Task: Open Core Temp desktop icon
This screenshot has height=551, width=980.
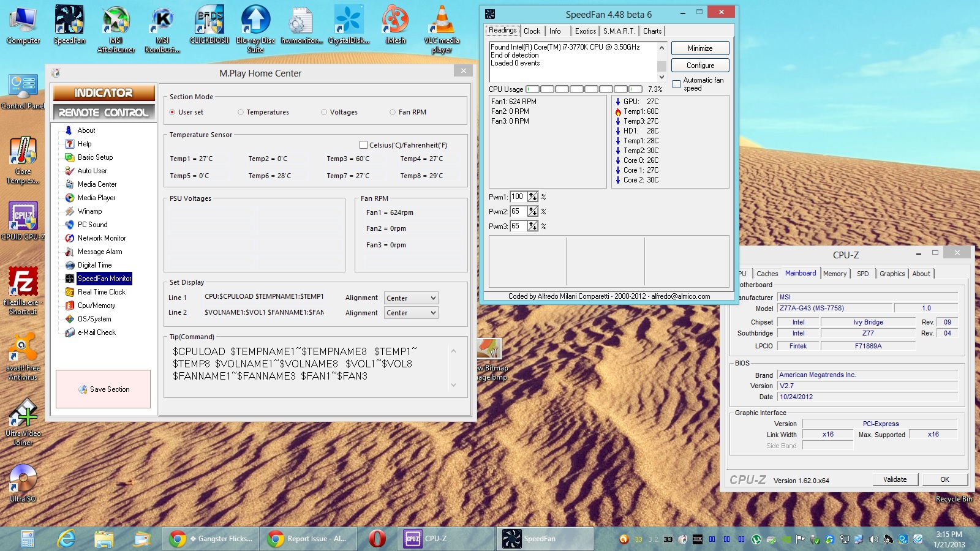Action: click(23, 160)
